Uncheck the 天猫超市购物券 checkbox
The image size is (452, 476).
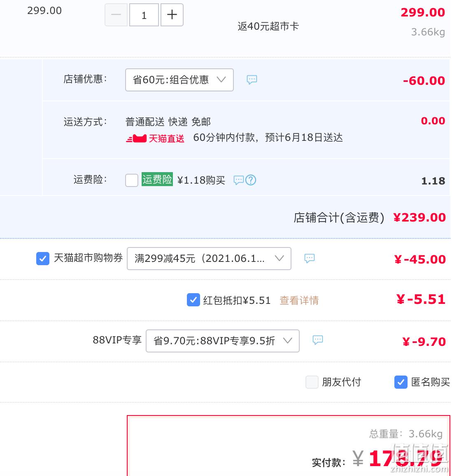(x=43, y=259)
